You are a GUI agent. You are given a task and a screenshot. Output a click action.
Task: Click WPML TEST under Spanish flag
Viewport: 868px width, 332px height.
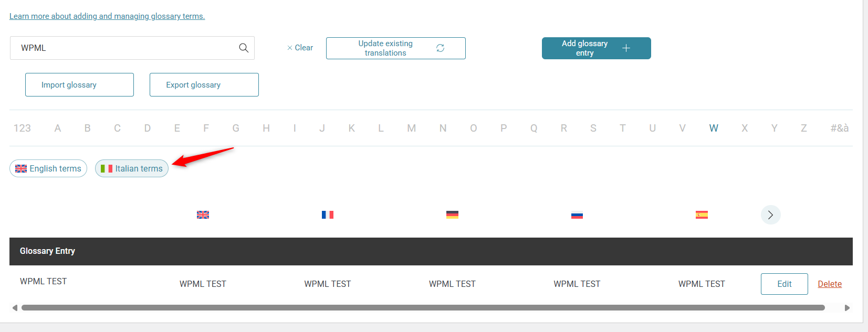point(702,284)
